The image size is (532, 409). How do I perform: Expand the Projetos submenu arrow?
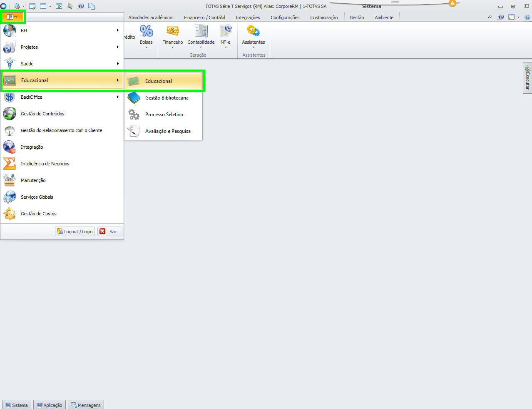[118, 47]
